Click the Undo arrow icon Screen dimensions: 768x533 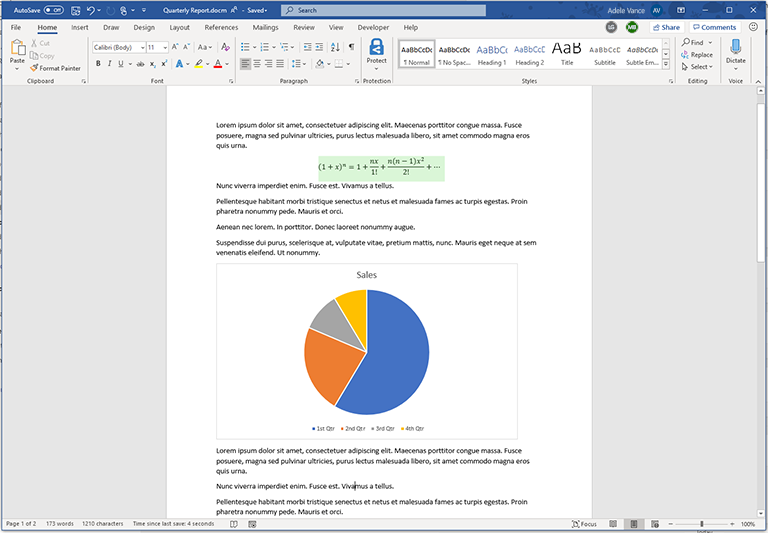tap(91, 10)
